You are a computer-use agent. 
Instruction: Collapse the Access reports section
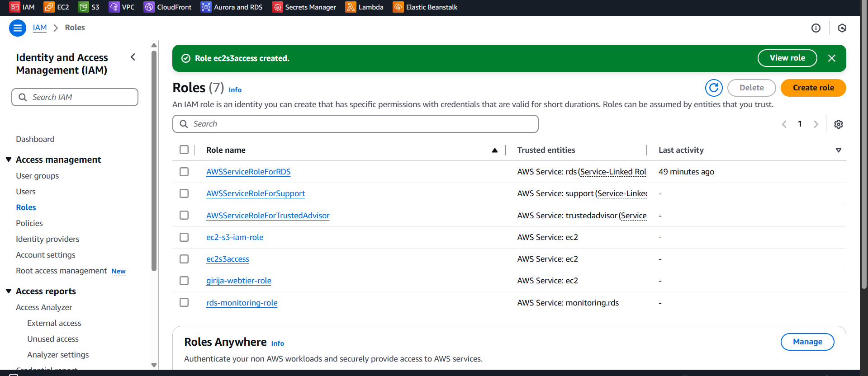point(9,291)
